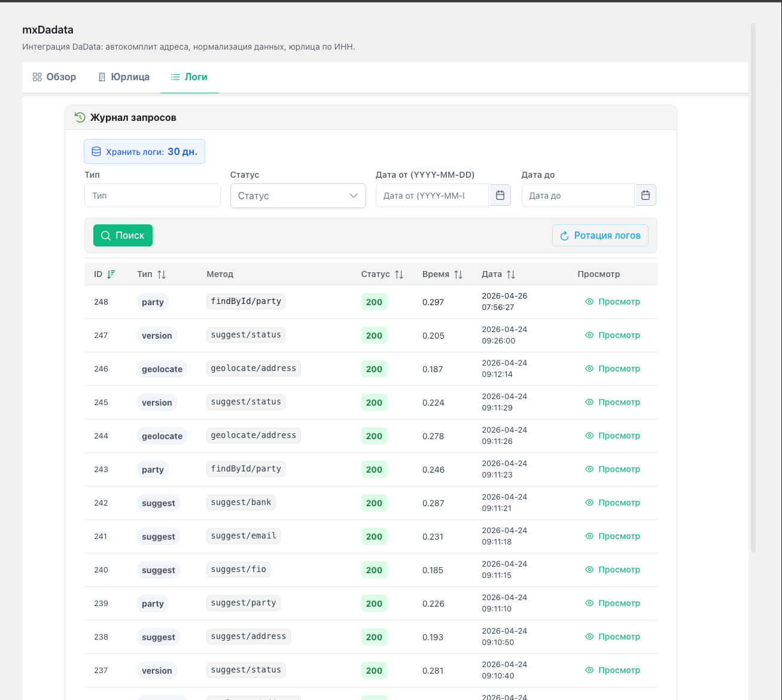Click the refresh icon on Ротация логов

564,236
